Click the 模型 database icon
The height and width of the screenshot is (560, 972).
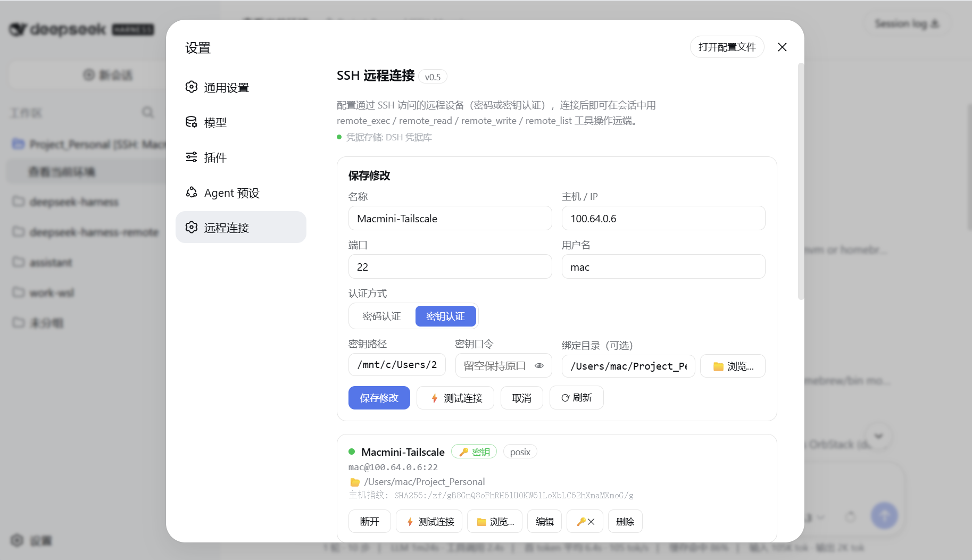[x=192, y=122]
